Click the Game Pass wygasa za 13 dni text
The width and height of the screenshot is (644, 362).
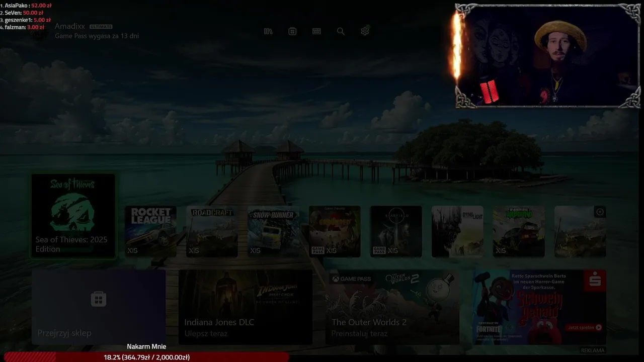pos(97,36)
